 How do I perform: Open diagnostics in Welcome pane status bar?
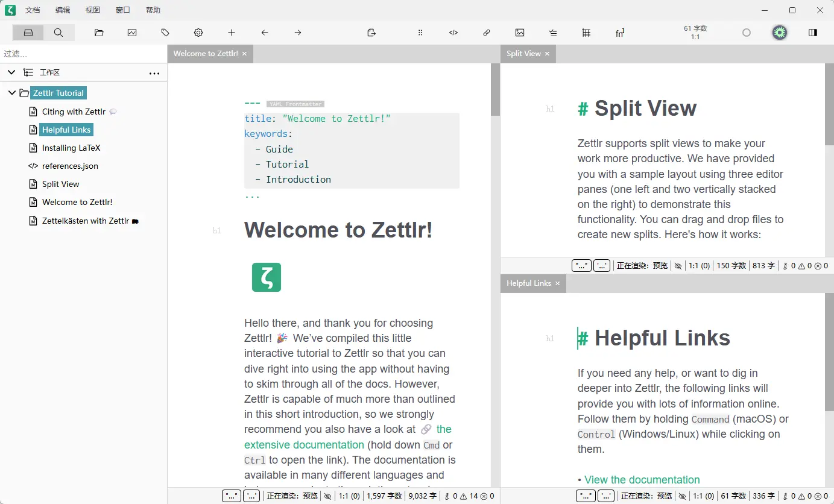(469, 496)
